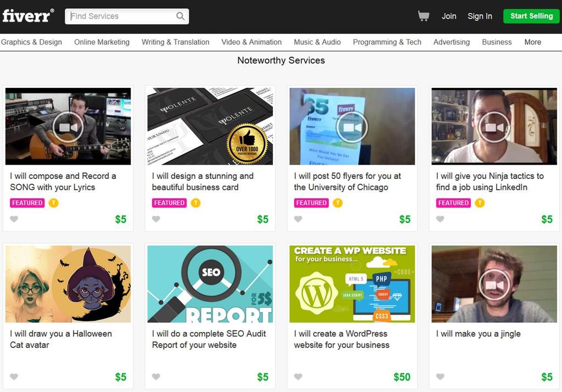The width and height of the screenshot is (562, 392).
Task: Click the $5 price on LinkedIn Ninja gig
Action: [x=547, y=219]
